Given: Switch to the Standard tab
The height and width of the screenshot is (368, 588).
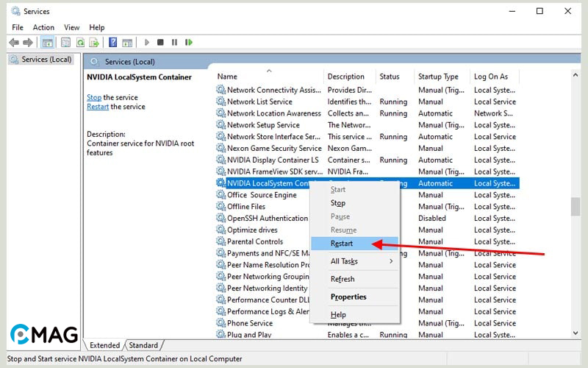Looking at the screenshot, I should (x=143, y=345).
